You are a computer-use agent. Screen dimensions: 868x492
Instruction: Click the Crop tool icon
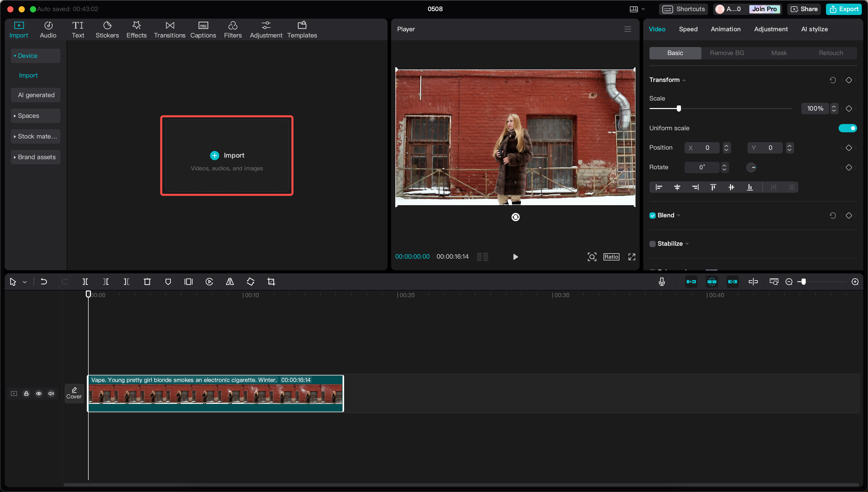[x=271, y=282]
